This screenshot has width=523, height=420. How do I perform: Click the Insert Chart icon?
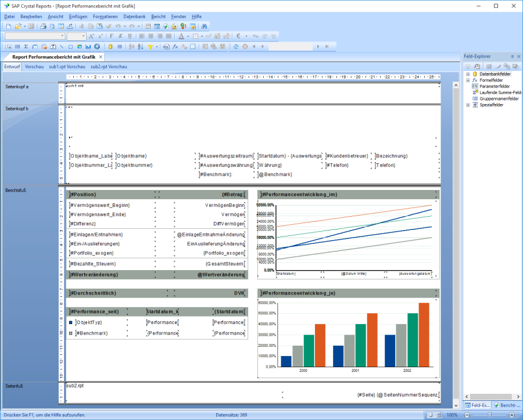[x=88, y=46]
